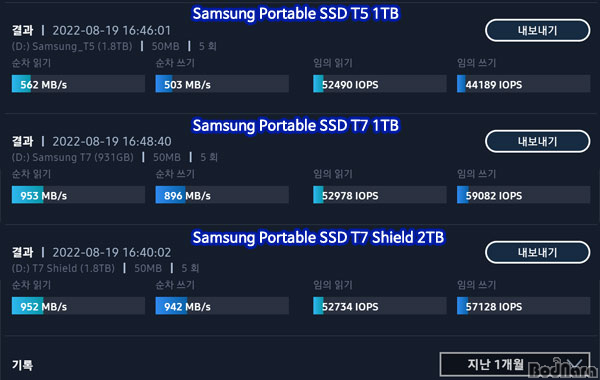Select the 896 MB/s T7 write bar

coord(222,195)
